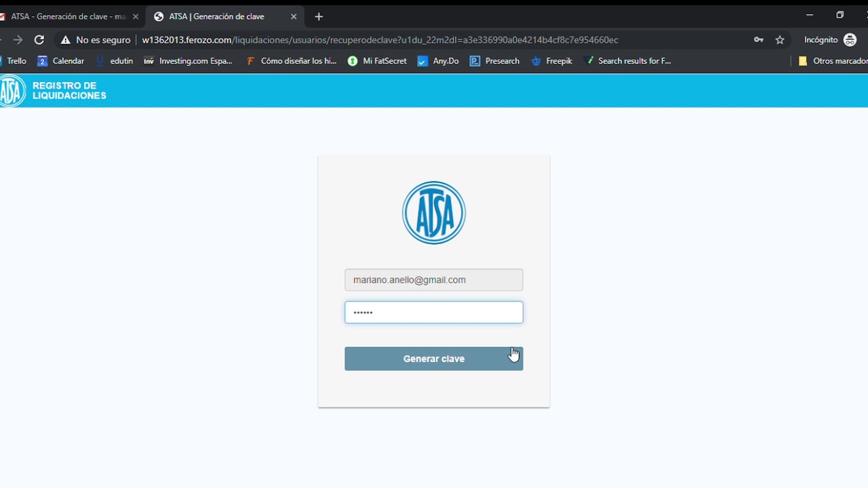Open the Any.Do bookmark
The width and height of the screenshot is (868, 488).
click(x=438, y=61)
